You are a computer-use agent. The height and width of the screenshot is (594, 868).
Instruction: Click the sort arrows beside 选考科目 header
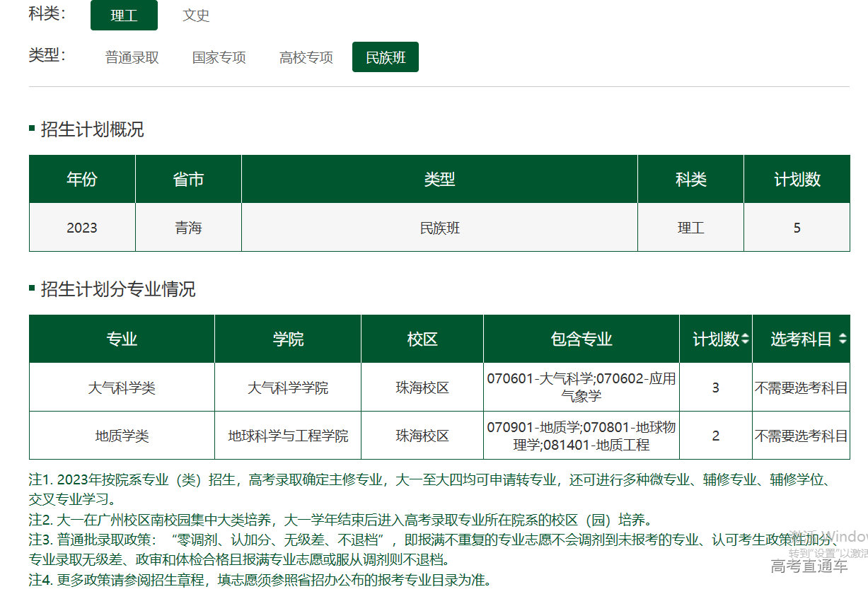pyautogui.click(x=842, y=339)
